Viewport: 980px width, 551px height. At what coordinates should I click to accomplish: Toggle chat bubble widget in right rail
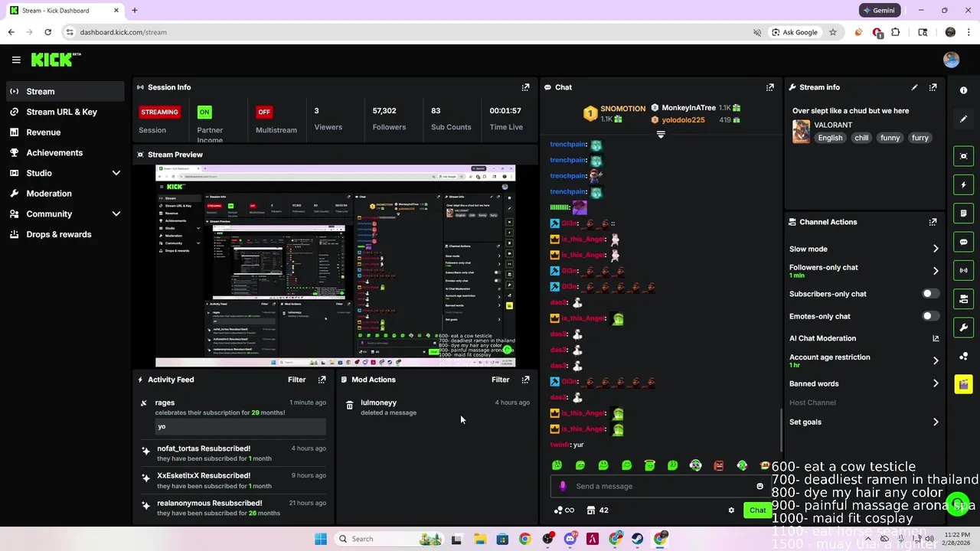[963, 242]
